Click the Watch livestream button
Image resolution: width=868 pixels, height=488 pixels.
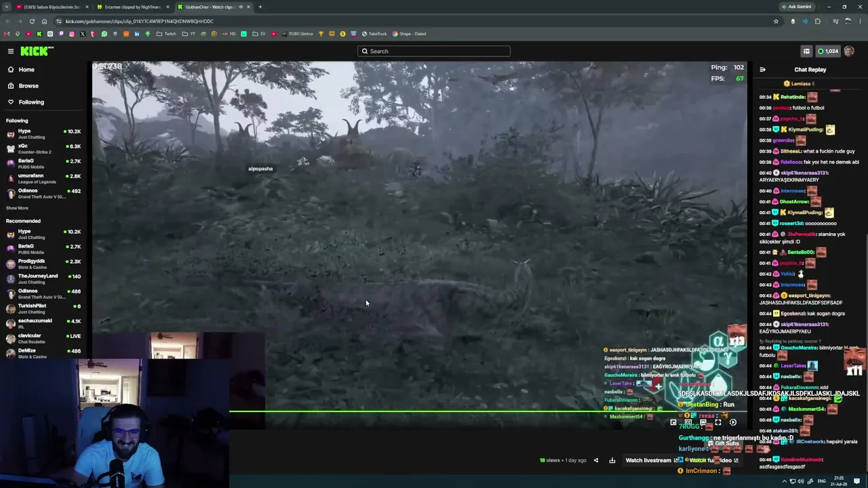tap(652, 460)
